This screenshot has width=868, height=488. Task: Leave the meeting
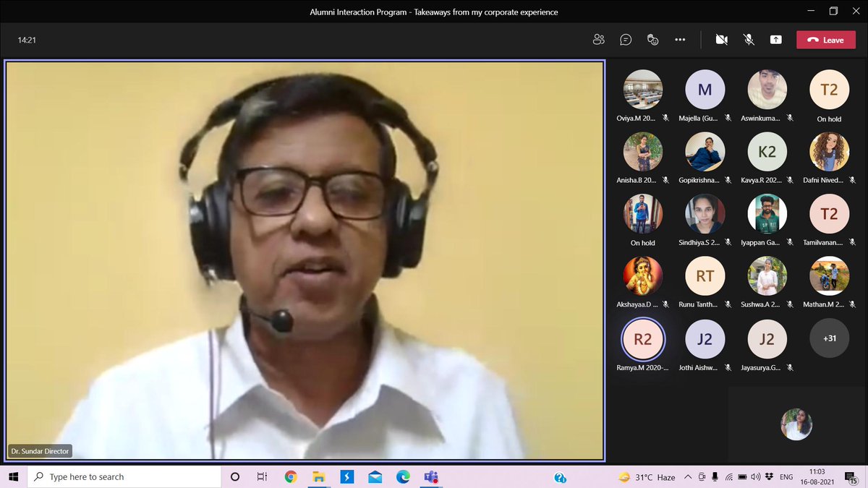coord(826,40)
